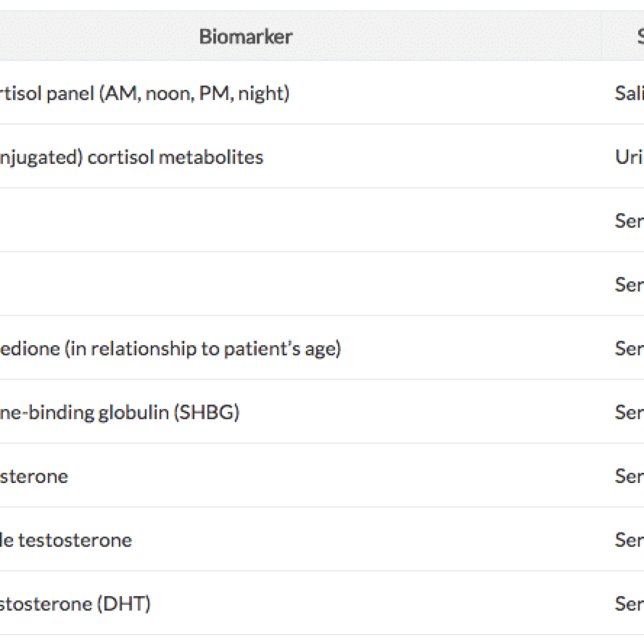The image size is (644, 644).
Task: Click the Ser cell in the third row
Action: pyautogui.click(x=629, y=221)
